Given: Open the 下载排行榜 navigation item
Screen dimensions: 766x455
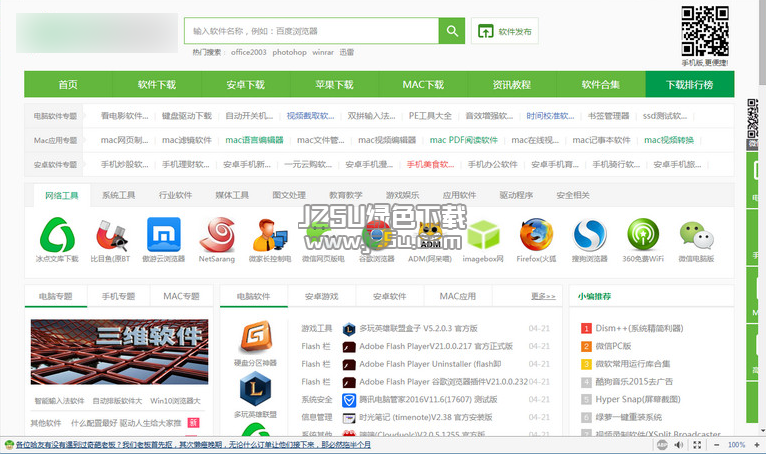Looking at the screenshot, I should pyautogui.click(x=689, y=85).
